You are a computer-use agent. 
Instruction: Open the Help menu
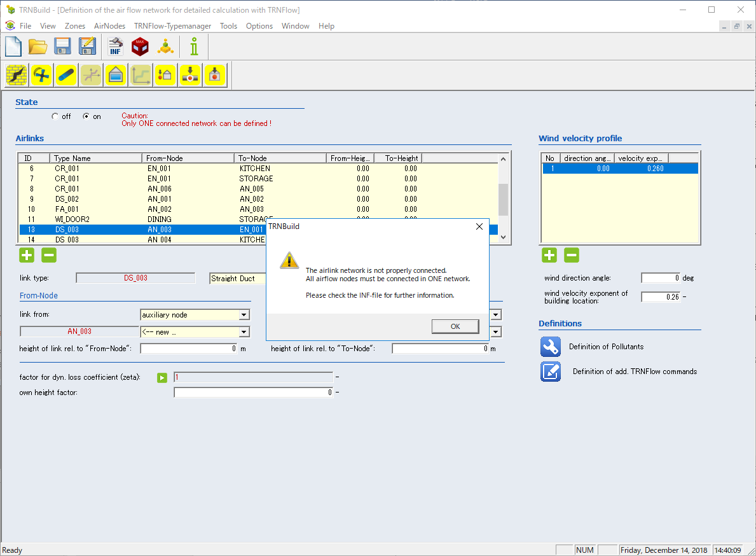click(326, 26)
